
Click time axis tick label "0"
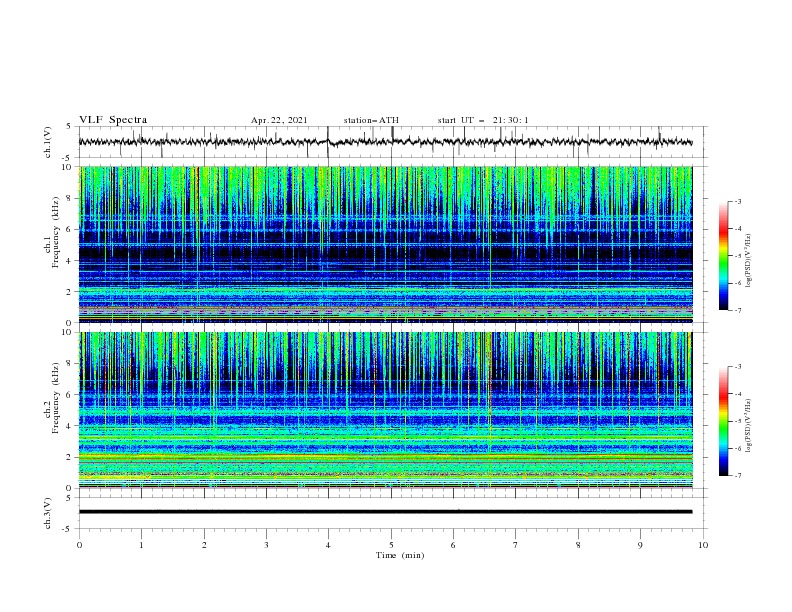click(79, 545)
